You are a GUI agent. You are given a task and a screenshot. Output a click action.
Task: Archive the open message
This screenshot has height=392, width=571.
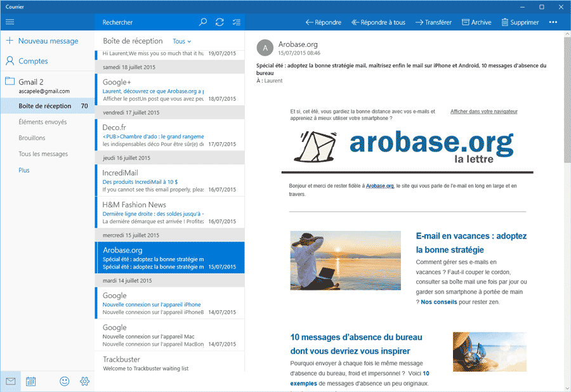[476, 22]
